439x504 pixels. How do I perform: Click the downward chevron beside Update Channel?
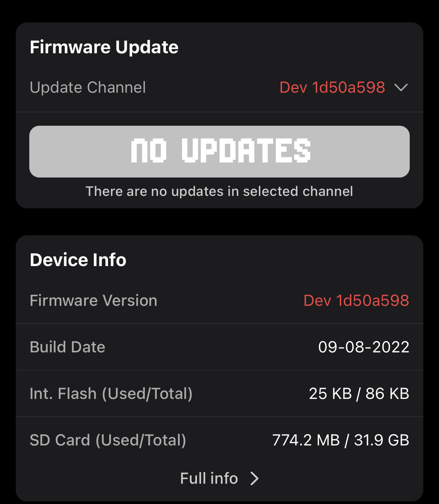click(x=401, y=87)
